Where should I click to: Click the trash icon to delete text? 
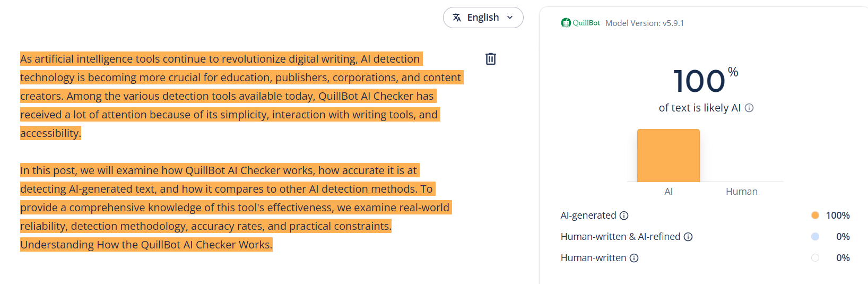[x=491, y=59]
